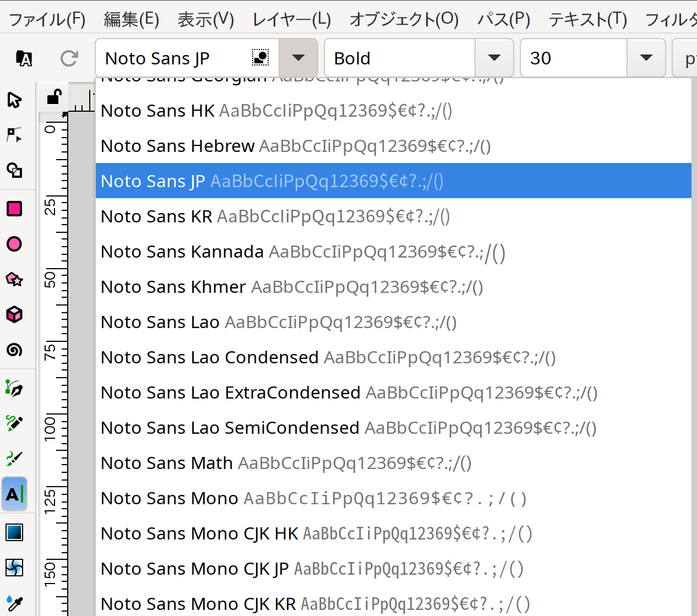Select the Rectangle tool
697x616 pixels.
click(14, 209)
